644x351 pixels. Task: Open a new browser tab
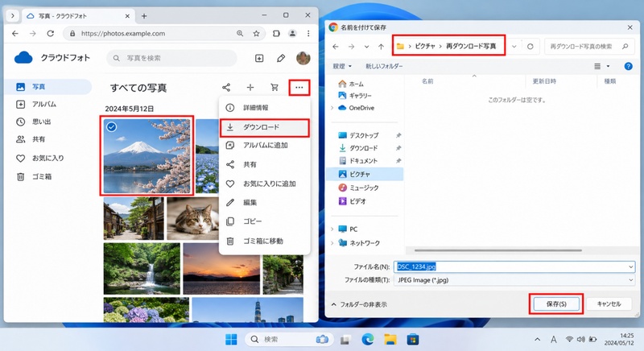tap(144, 16)
